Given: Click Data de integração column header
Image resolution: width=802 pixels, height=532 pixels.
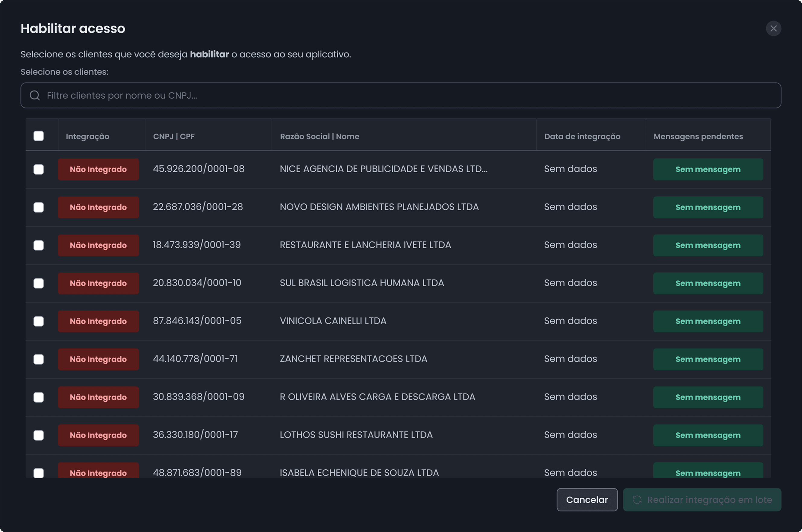Looking at the screenshot, I should click(x=582, y=136).
